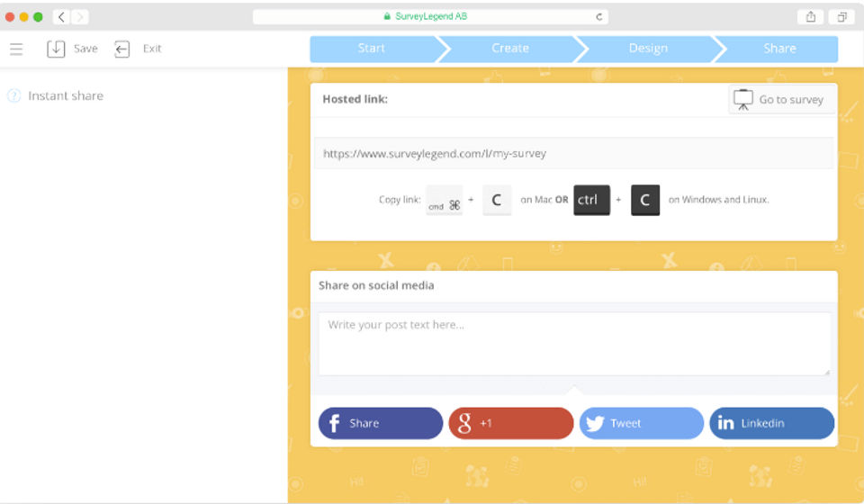Click the browser share icon
This screenshot has height=504, width=864.
tap(811, 17)
